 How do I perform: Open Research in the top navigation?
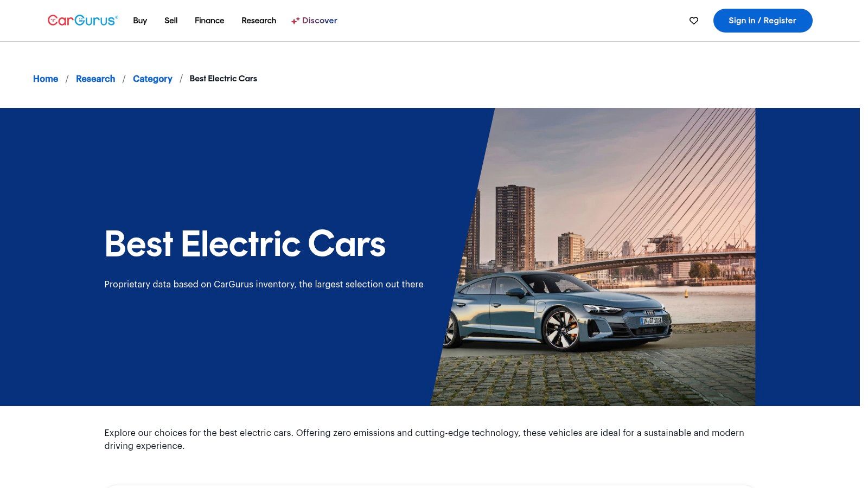(259, 21)
